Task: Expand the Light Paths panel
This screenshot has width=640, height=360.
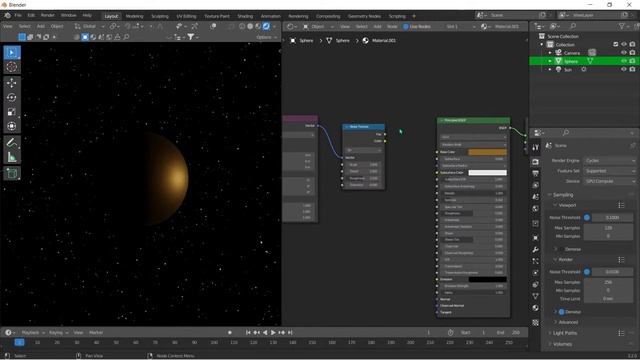Action: (563, 333)
